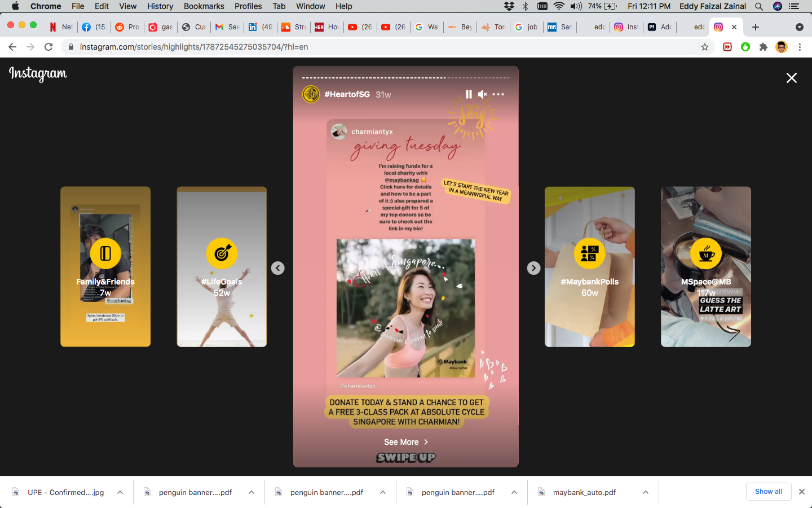The height and width of the screenshot is (508, 812).
Task: Expand options for UPE - Confirmed jpg download
Action: (x=120, y=492)
